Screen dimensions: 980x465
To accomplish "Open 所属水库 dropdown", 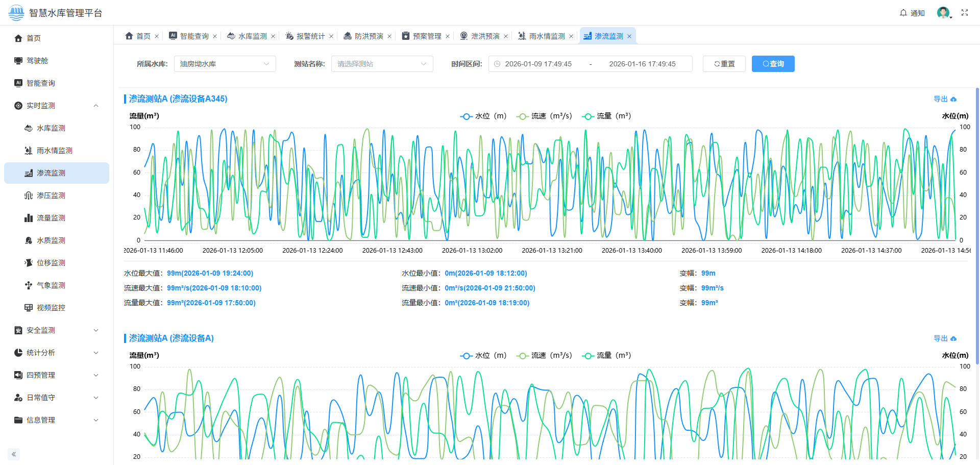I will coord(225,64).
